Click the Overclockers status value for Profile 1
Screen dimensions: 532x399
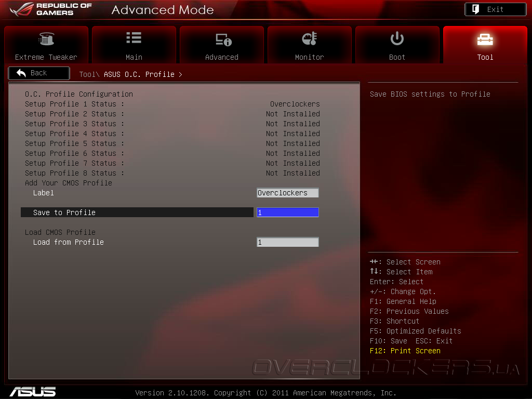coord(295,104)
